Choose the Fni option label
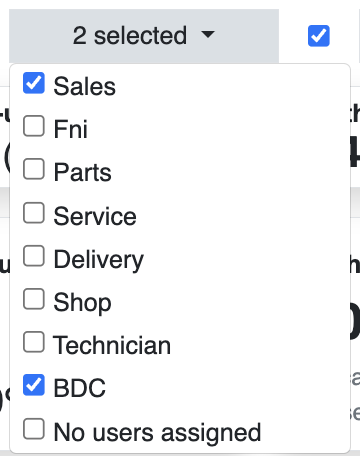 click(71, 129)
